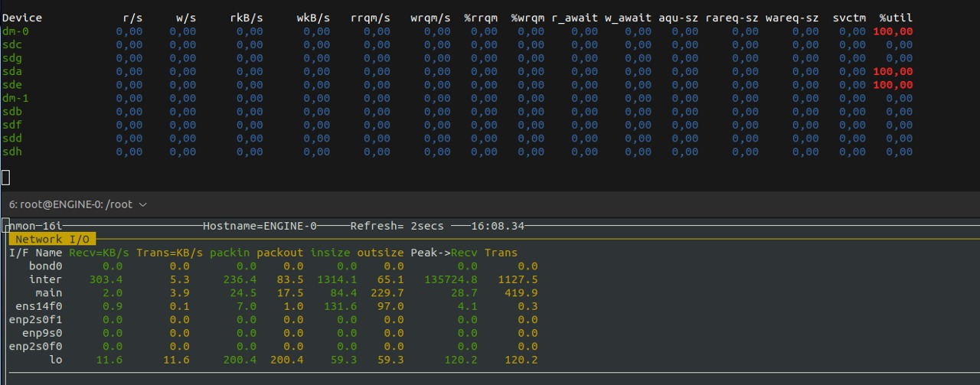Click the lo interface name

click(x=56, y=360)
